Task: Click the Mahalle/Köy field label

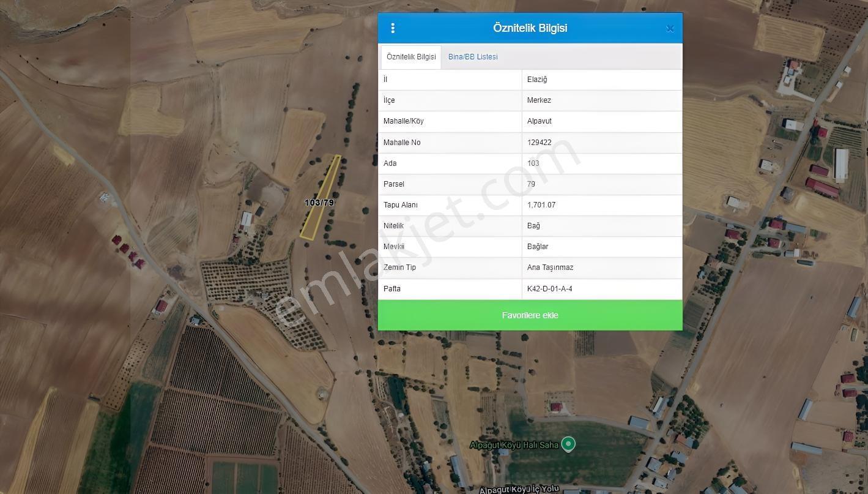Action: 404,121
